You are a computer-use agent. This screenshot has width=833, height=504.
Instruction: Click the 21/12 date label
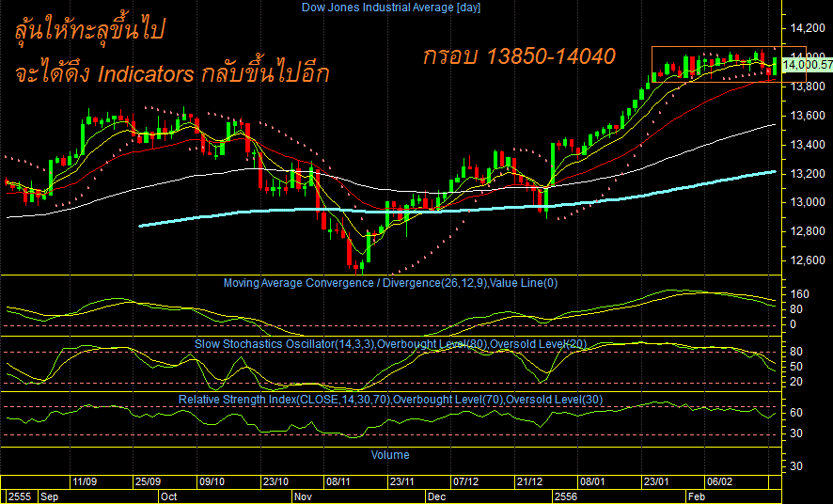tap(529, 481)
